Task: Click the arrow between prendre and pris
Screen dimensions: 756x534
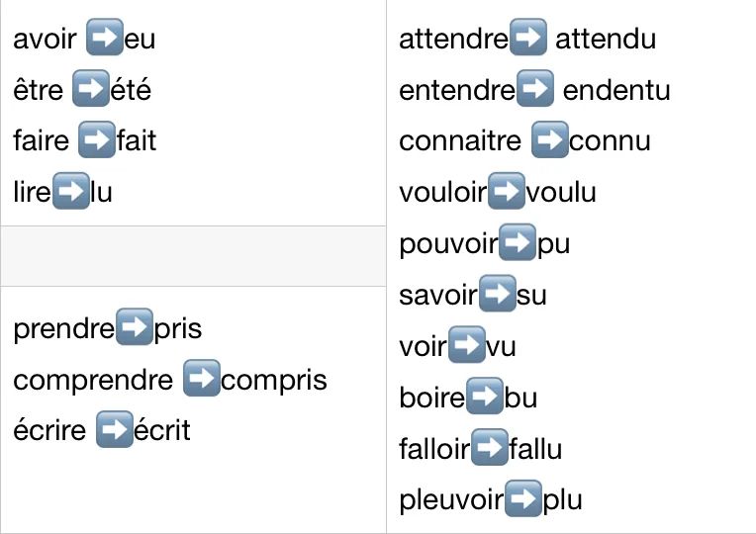Action: (135, 326)
